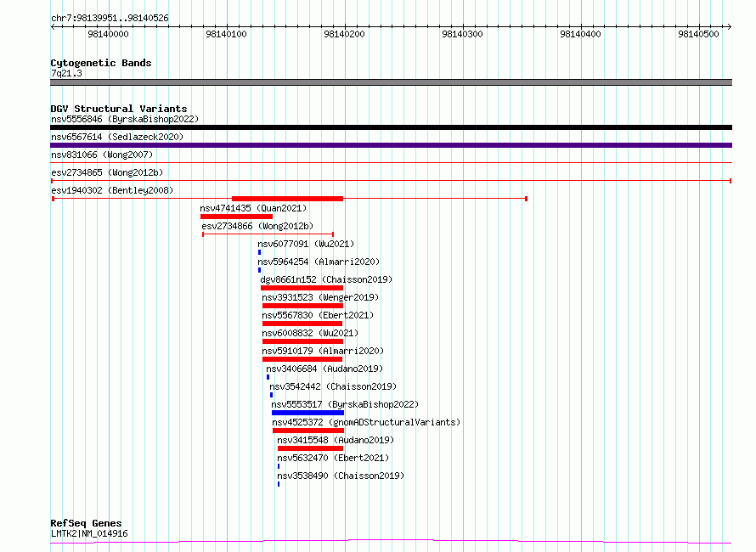Open nsv4741435 (Quan2021) variant label
This screenshot has height=552, width=756.
click(253, 208)
